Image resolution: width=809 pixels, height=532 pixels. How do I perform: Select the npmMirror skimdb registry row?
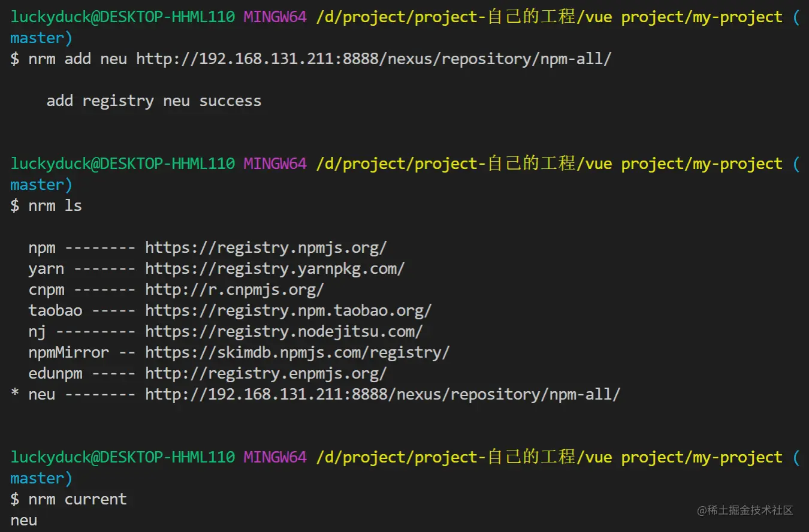tap(239, 352)
